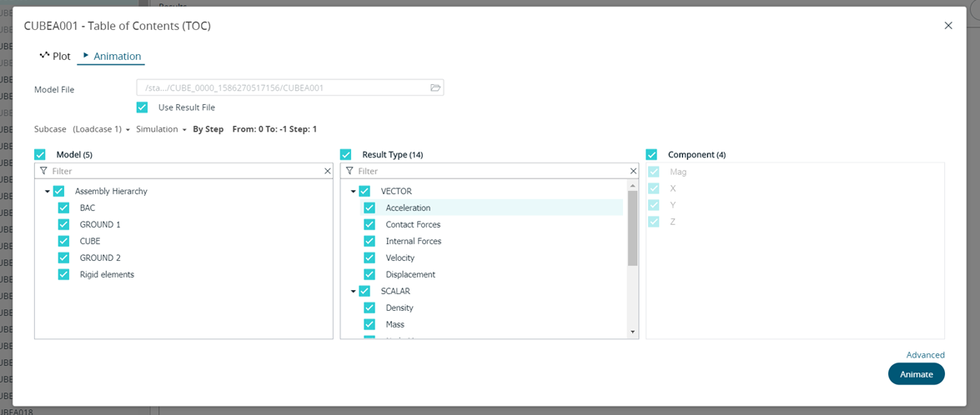Uncheck the CUBE model checkbox

click(63, 241)
